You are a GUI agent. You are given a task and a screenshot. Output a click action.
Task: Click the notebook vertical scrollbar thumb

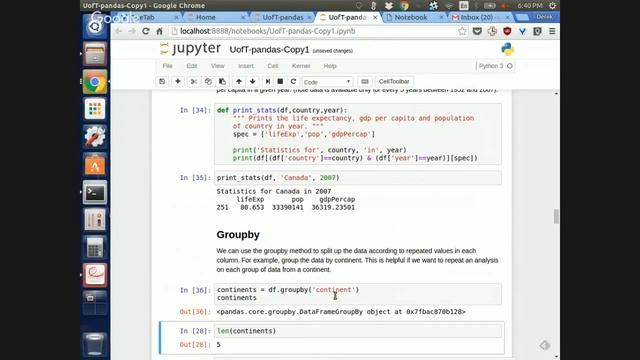click(556, 216)
